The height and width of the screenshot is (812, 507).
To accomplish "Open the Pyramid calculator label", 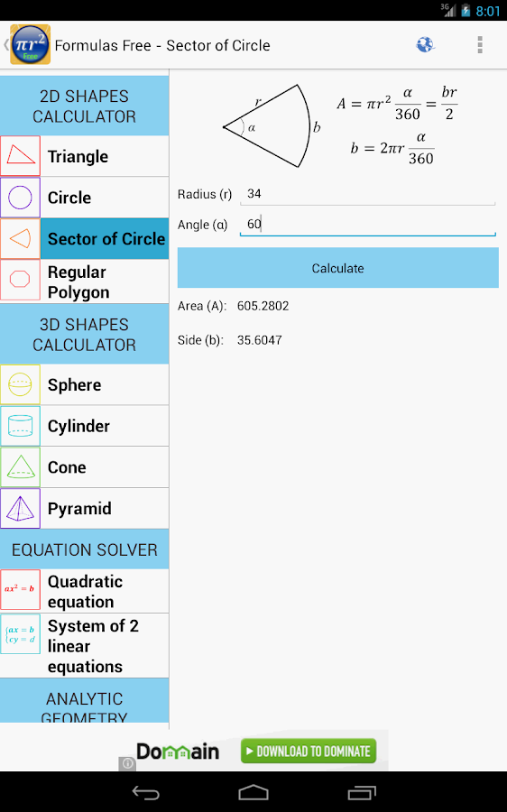I will pos(79,509).
